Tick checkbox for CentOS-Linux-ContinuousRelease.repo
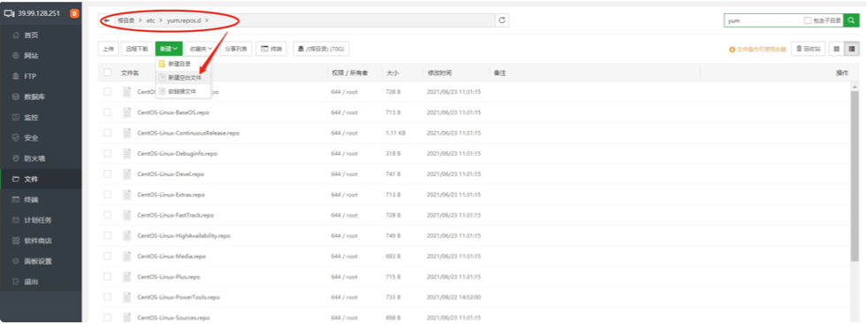Viewport: 868px width, 324px height. pyautogui.click(x=107, y=133)
